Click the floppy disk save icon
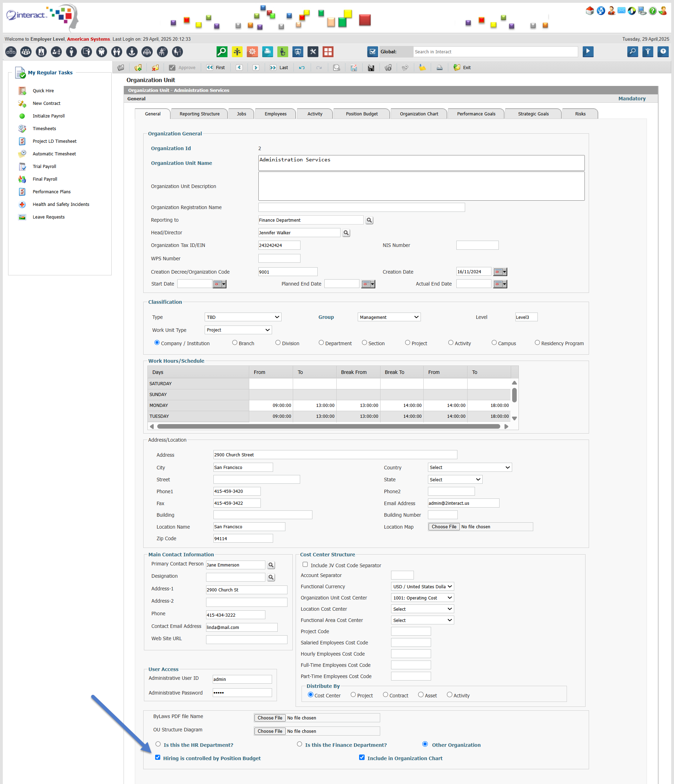Image resolution: width=674 pixels, height=784 pixels. (x=371, y=68)
